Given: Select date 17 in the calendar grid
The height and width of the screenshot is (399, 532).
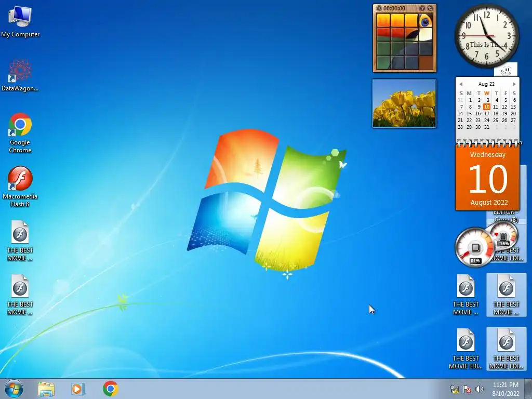Looking at the screenshot, I should (x=487, y=113).
